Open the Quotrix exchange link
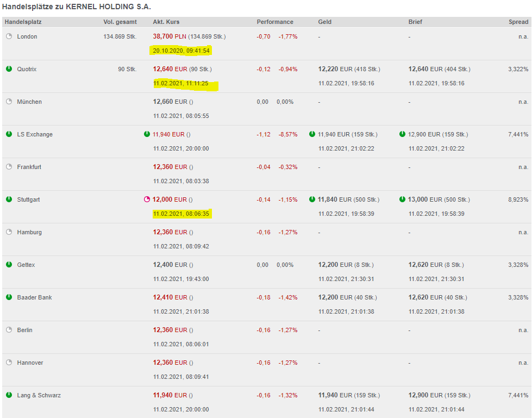Image resolution: width=532 pixels, height=418 pixels. coord(27,69)
